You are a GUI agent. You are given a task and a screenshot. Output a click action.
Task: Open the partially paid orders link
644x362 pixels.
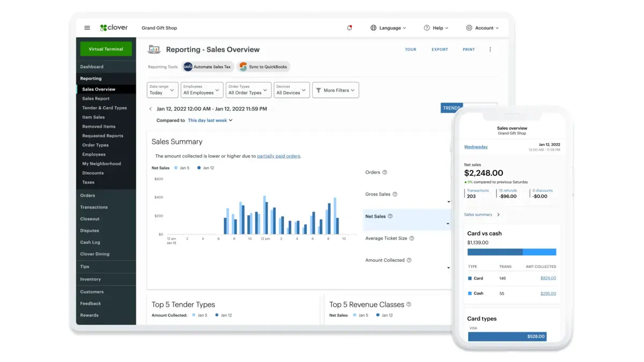coord(279,156)
